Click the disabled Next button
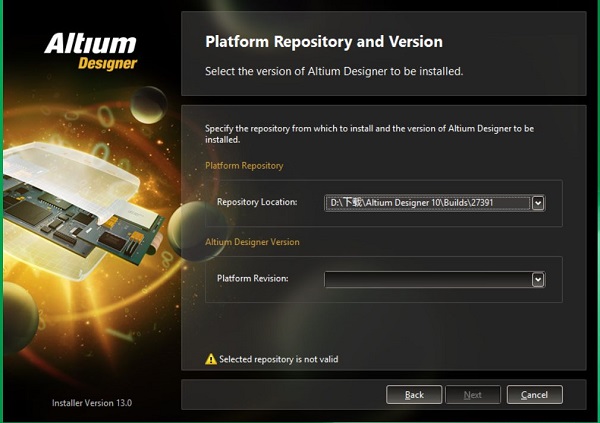The height and width of the screenshot is (423, 600). 473,394
